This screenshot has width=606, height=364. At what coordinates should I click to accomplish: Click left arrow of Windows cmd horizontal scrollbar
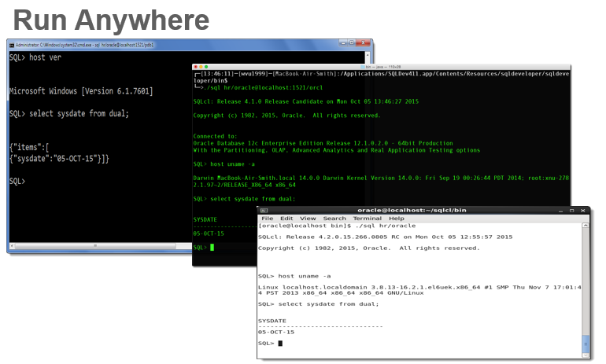(12, 246)
